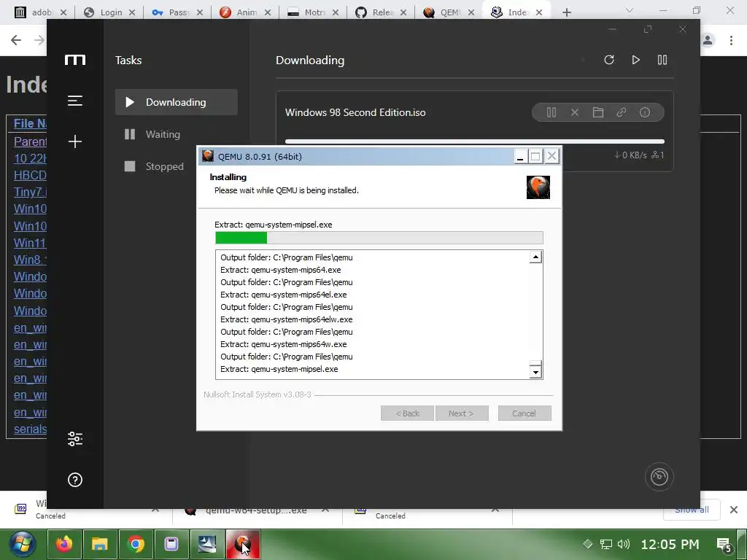Open the HBCD link in index page
The image size is (747, 560).
point(30,175)
